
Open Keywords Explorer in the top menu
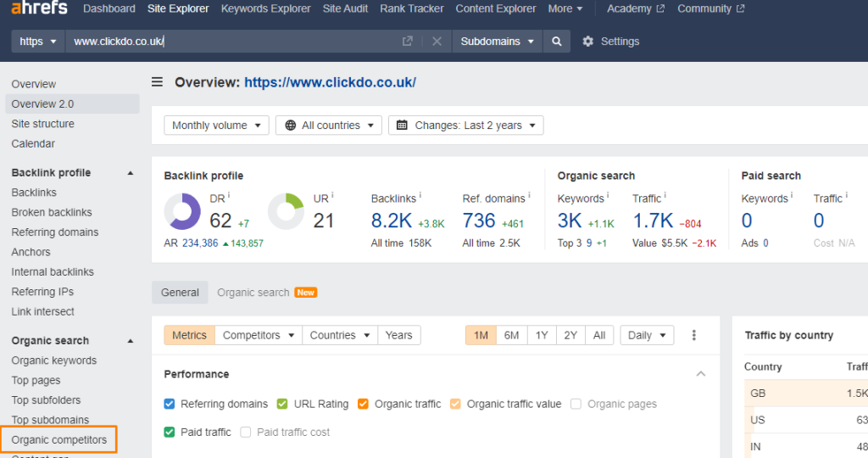tap(266, 8)
